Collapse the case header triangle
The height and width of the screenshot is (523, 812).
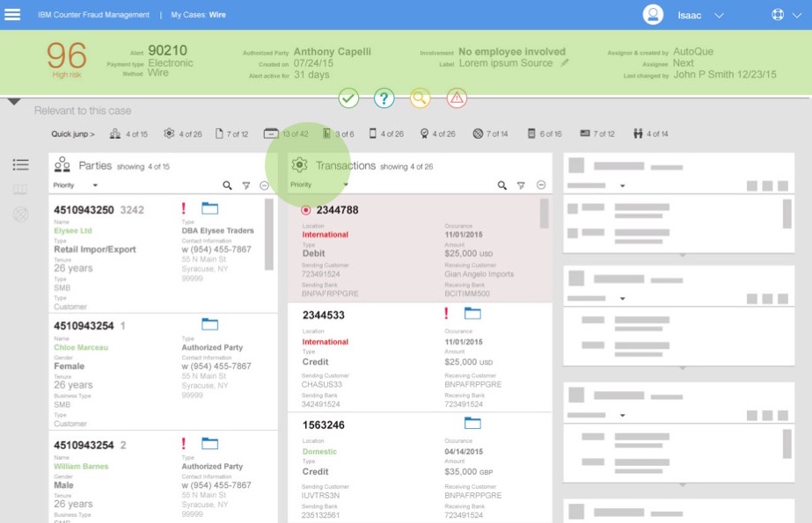[x=14, y=101]
